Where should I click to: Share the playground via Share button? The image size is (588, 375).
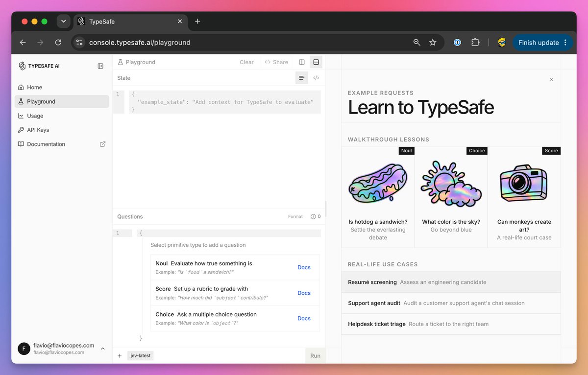pyautogui.click(x=276, y=62)
